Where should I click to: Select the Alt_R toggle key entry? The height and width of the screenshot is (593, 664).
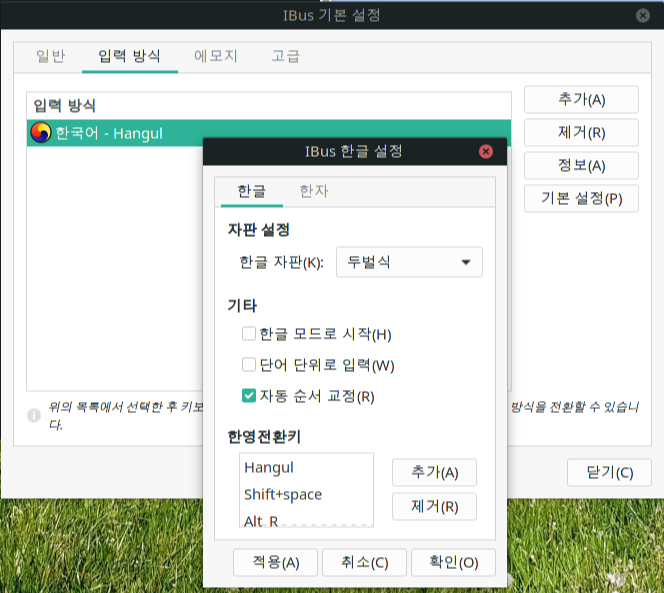[306, 519]
